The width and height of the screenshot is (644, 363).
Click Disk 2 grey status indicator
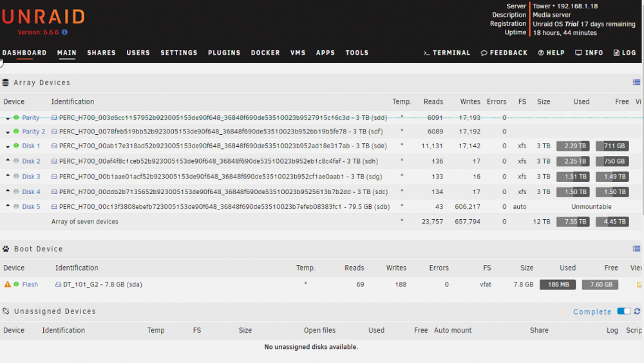[16, 161]
